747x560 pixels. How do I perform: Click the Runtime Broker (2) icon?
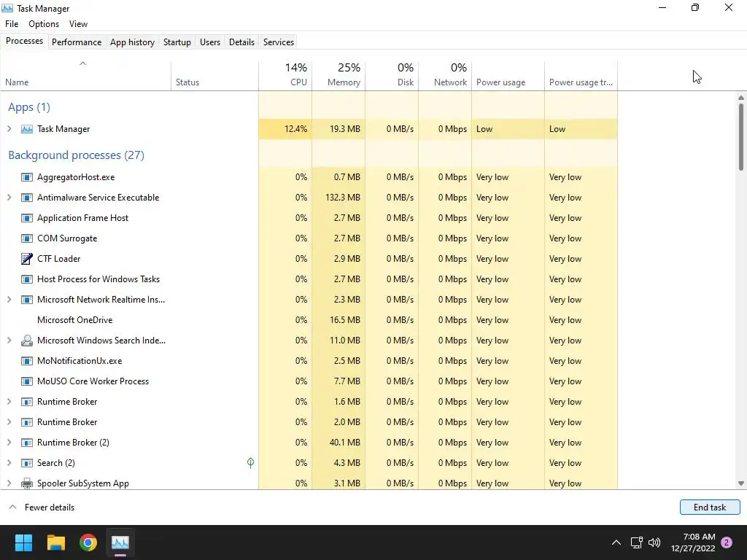(27, 443)
